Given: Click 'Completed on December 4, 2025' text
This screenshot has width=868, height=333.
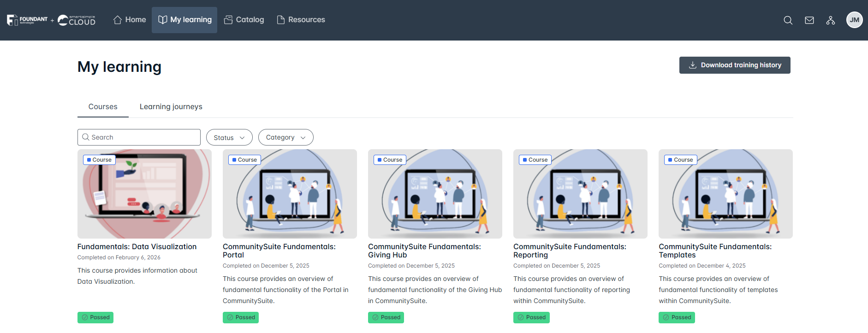Looking at the screenshot, I should 702,266.
